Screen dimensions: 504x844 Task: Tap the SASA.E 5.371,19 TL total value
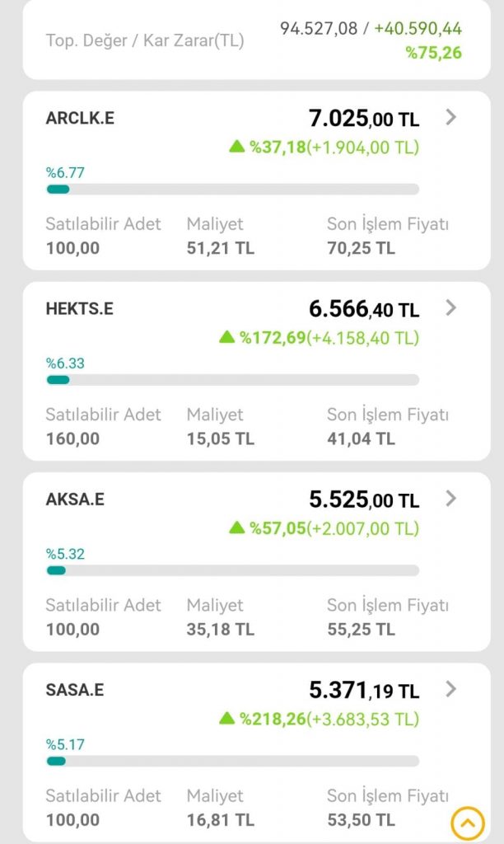(x=364, y=690)
